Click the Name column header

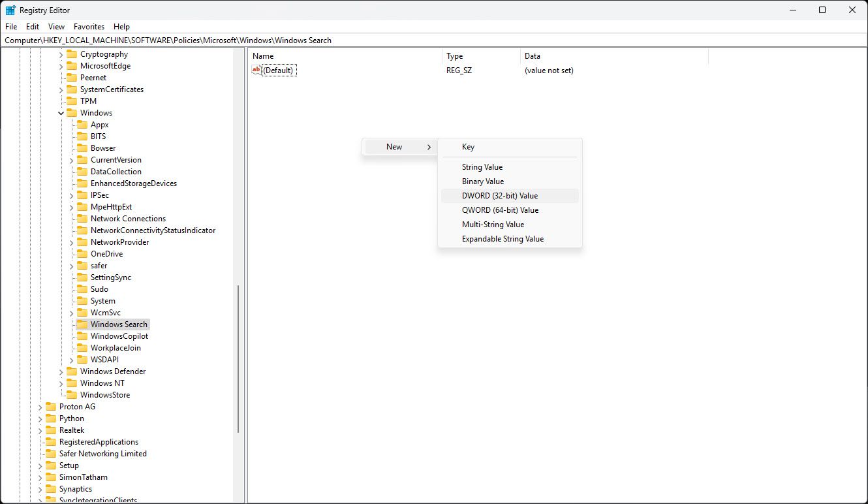point(345,56)
